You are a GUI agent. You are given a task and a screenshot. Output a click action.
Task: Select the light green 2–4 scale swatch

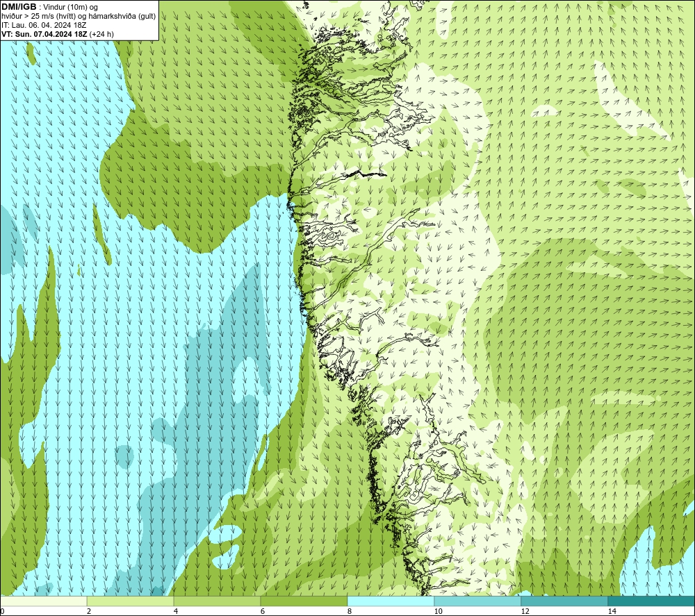[131, 601]
